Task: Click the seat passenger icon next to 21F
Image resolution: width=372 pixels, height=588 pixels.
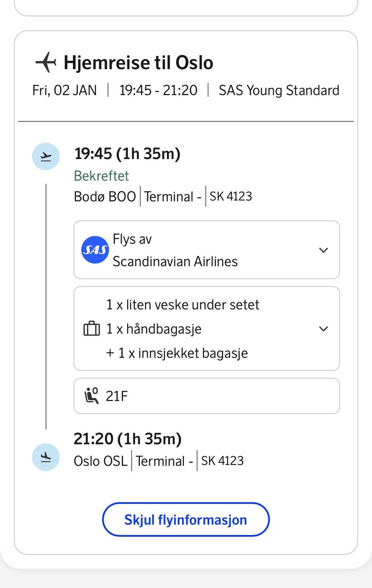Action: point(92,396)
